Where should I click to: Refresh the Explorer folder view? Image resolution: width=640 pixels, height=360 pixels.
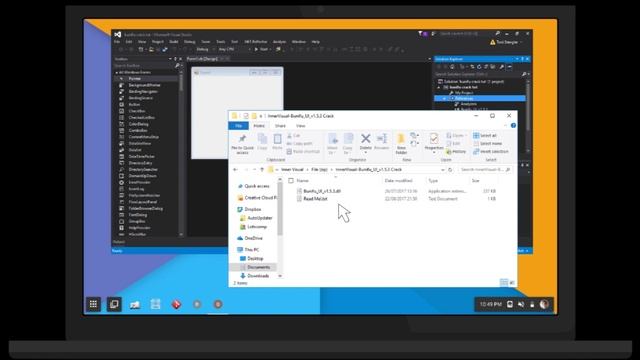coord(450,169)
